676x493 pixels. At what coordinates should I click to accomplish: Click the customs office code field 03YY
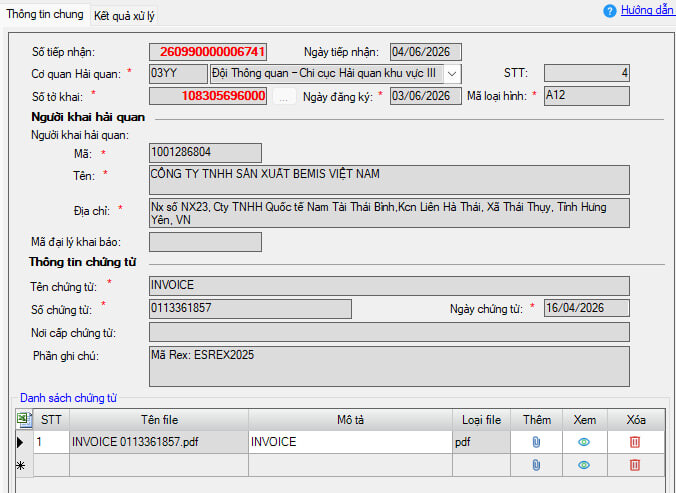[178, 74]
